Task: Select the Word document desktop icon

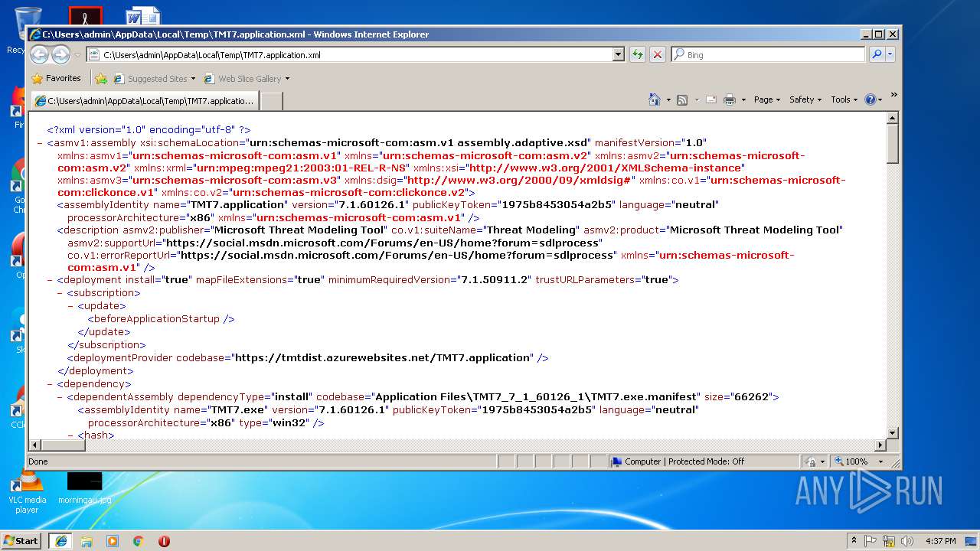Action: pyautogui.click(x=143, y=15)
